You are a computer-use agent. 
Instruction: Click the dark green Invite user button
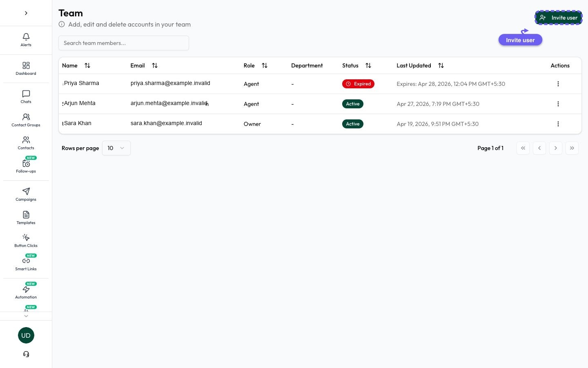[558, 18]
